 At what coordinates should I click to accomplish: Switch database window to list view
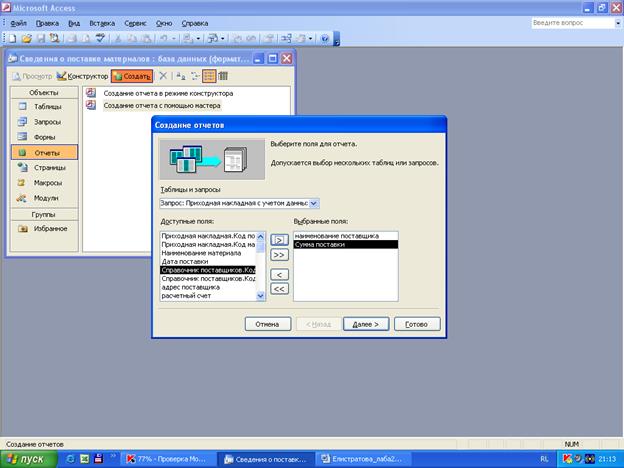pos(209,76)
